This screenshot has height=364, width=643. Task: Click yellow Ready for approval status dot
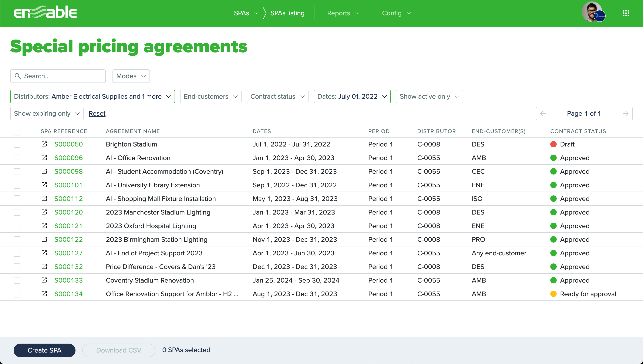pos(553,294)
